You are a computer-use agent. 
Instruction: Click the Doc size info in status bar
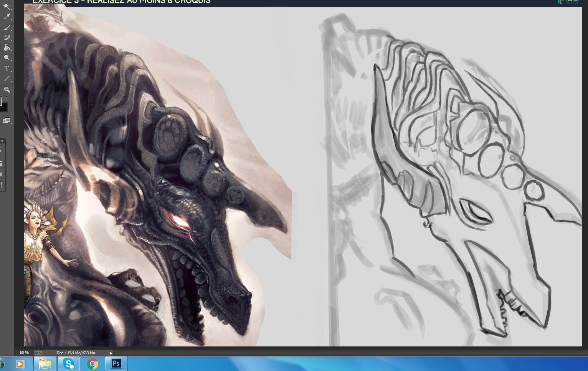pos(76,353)
